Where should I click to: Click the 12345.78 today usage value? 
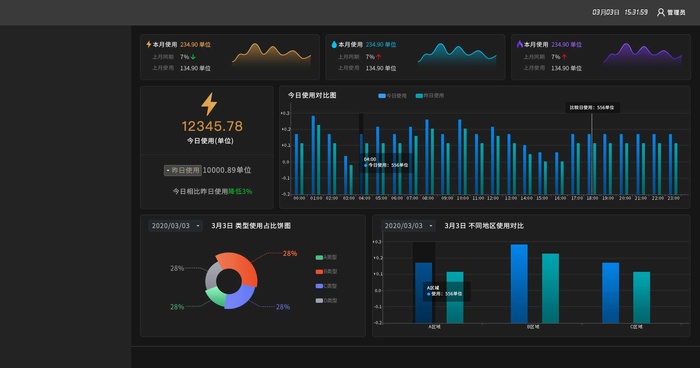(x=212, y=126)
